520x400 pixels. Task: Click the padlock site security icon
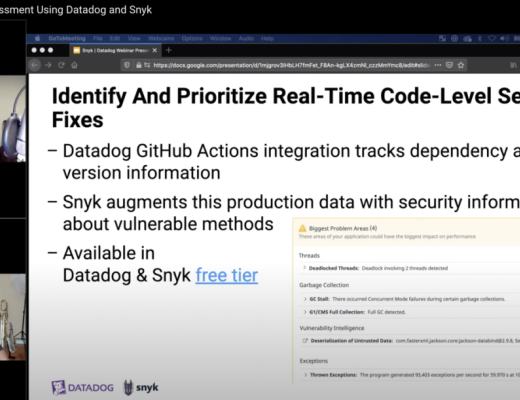(x=139, y=65)
